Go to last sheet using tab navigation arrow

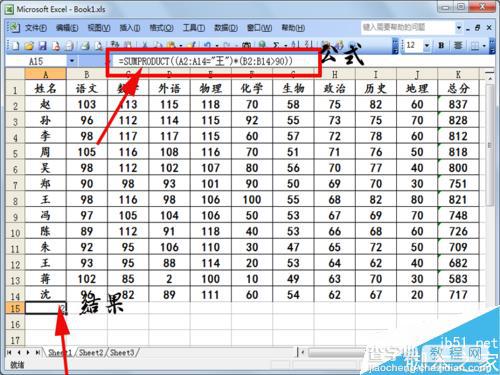click(x=38, y=352)
